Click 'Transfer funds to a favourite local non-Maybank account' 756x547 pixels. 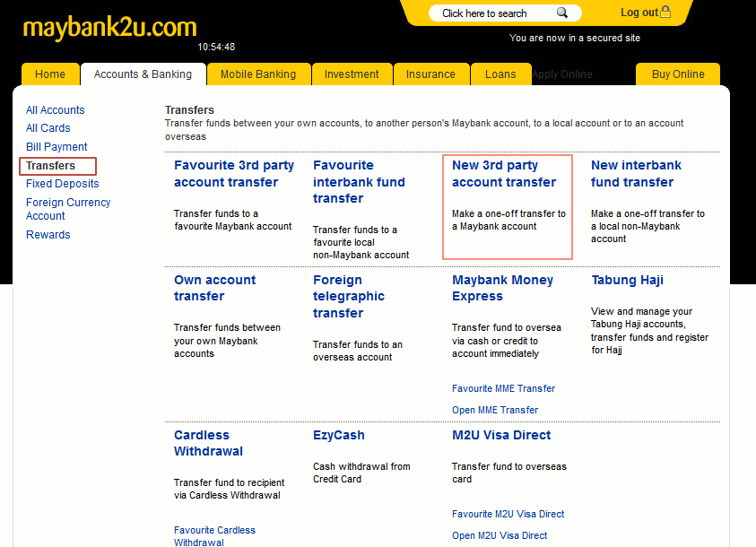coord(361,242)
